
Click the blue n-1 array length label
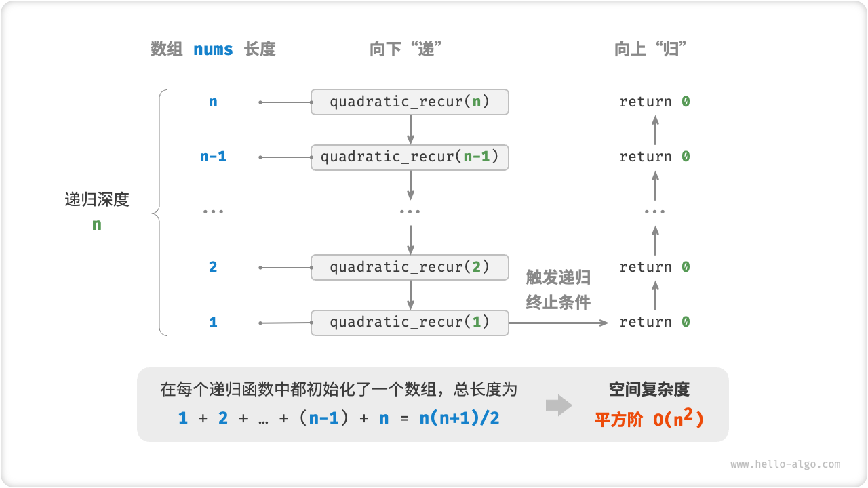pos(213,157)
